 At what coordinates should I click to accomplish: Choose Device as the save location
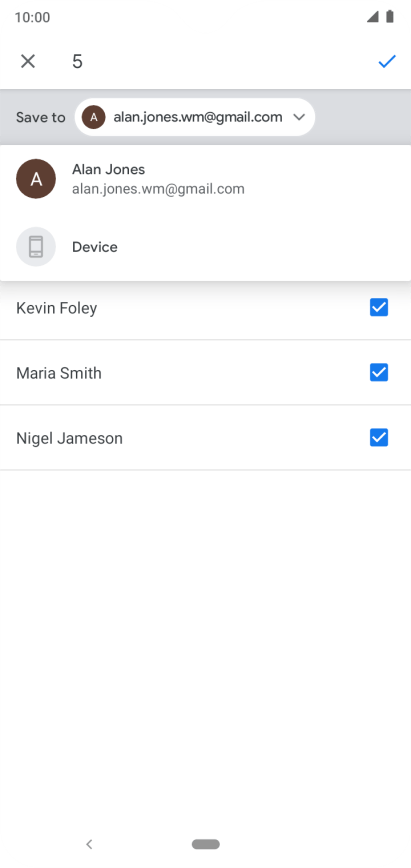tap(206, 247)
